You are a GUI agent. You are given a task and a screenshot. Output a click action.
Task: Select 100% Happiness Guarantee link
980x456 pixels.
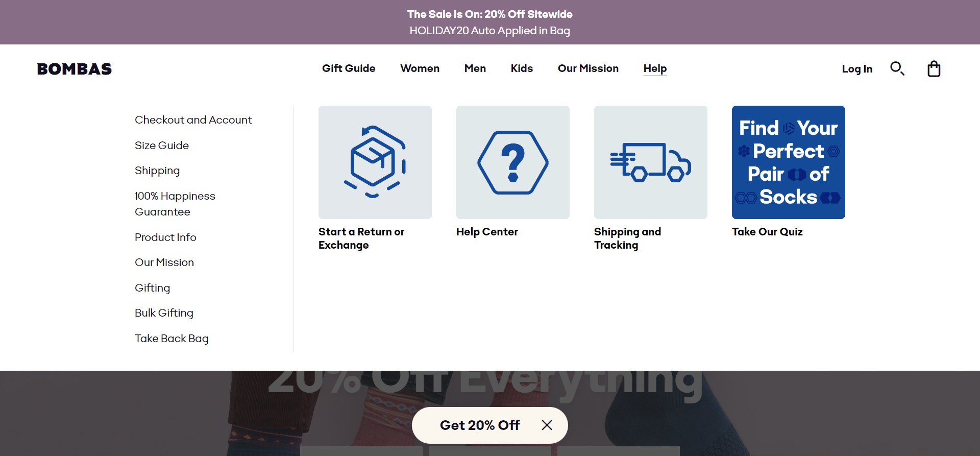[175, 204]
